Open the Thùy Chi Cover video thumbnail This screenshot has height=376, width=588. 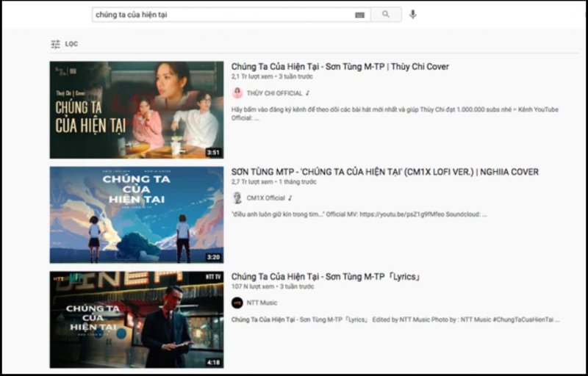137,109
